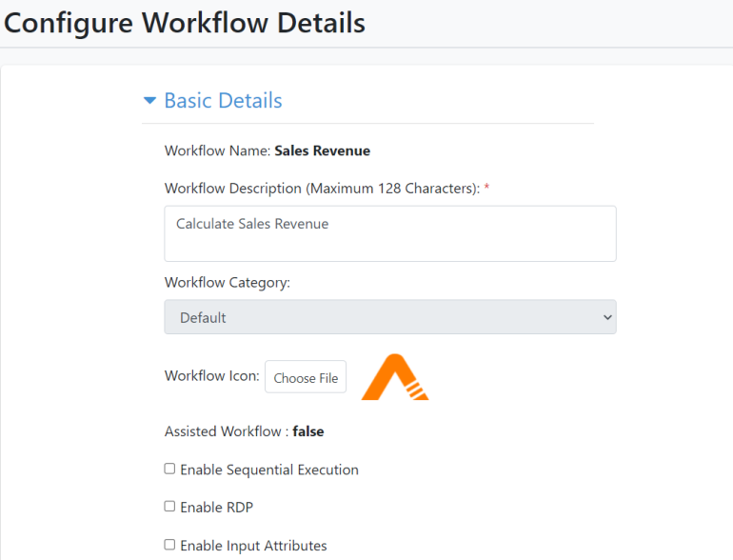Image resolution: width=733 pixels, height=560 pixels.
Task: Click the Sales Revenue workflow name value
Action: pyautogui.click(x=322, y=150)
